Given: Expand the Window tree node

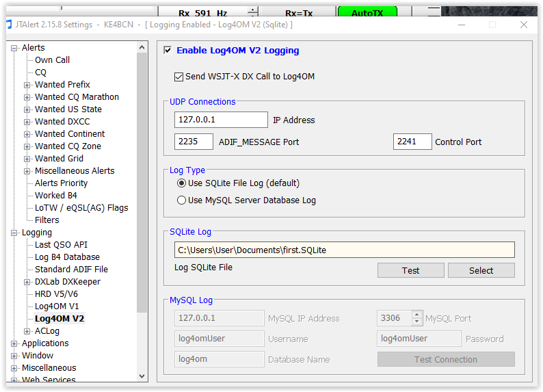Looking at the screenshot, I should coord(14,356).
